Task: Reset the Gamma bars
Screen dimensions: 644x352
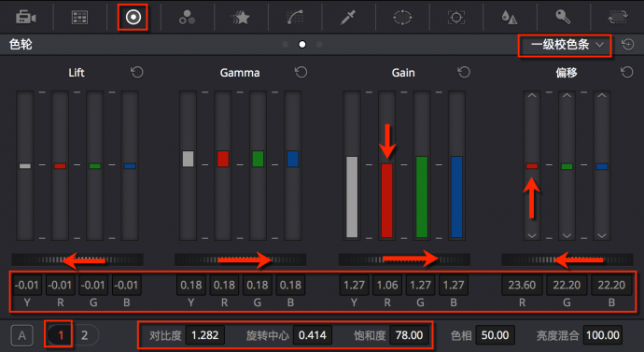Action: click(x=301, y=73)
